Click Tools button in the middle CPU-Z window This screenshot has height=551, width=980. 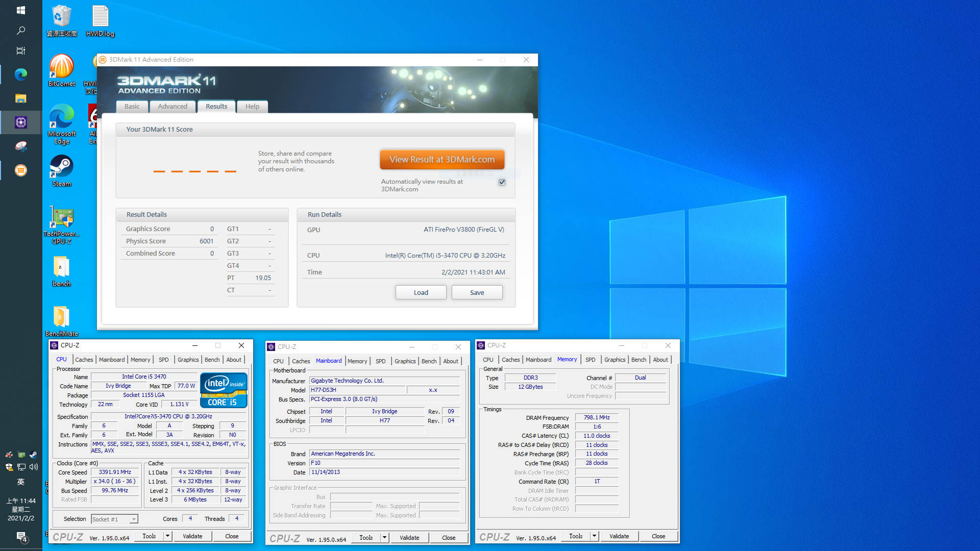366,538
